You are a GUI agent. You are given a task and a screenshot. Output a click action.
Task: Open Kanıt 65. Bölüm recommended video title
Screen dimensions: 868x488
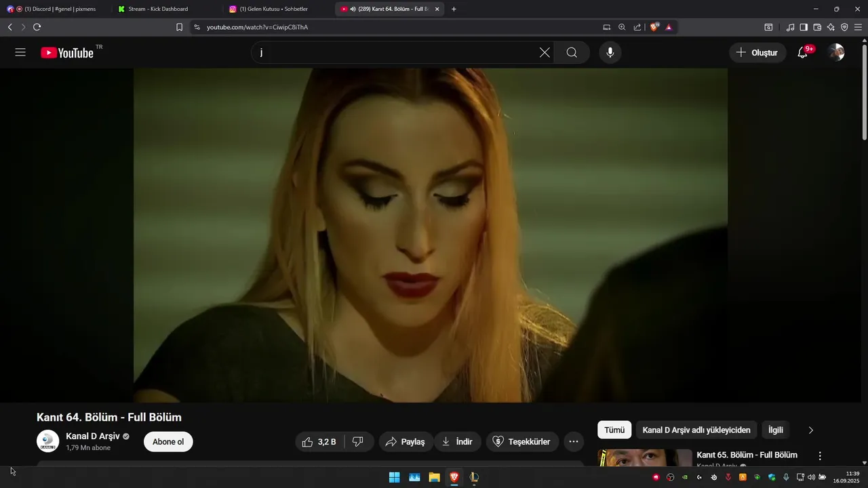click(x=747, y=455)
